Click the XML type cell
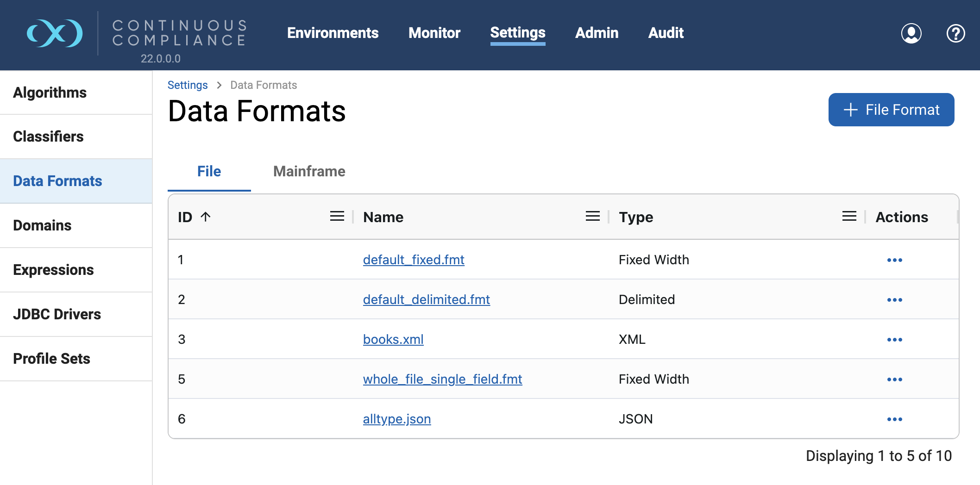 [x=632, y=340]
